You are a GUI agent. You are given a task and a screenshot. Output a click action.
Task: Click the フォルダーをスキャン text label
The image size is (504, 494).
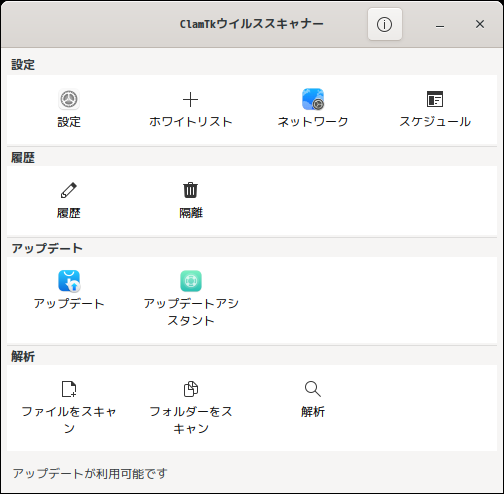tap(191, 420)
